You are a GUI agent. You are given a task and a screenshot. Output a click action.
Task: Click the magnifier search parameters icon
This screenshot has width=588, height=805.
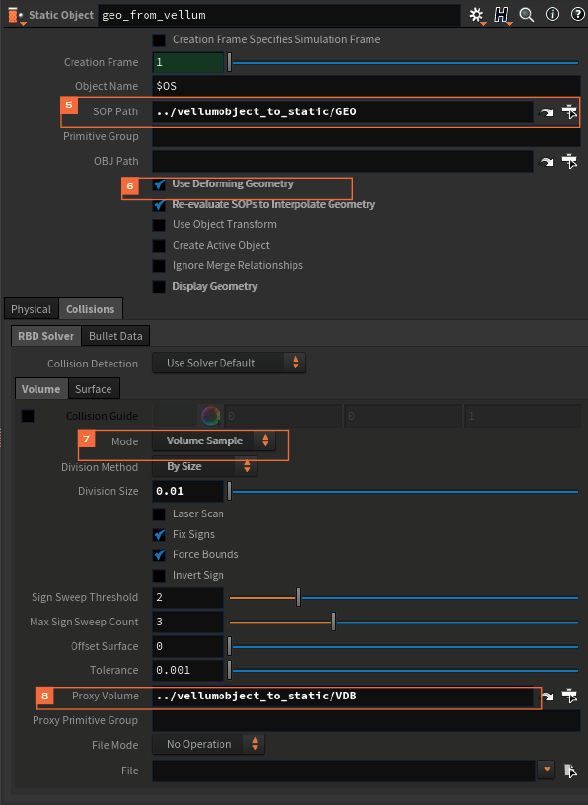point(527,15)
